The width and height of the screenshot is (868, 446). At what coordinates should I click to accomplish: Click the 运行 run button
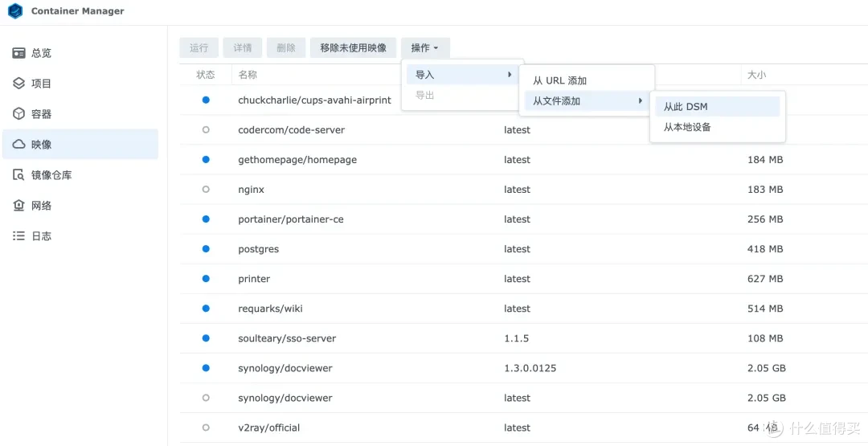tap(199, 47)
